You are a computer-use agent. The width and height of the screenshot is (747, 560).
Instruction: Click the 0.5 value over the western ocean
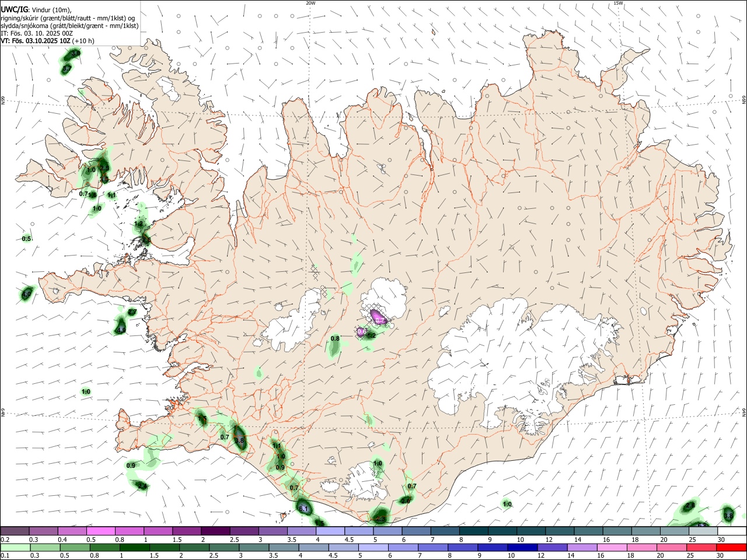coord(26,239)
